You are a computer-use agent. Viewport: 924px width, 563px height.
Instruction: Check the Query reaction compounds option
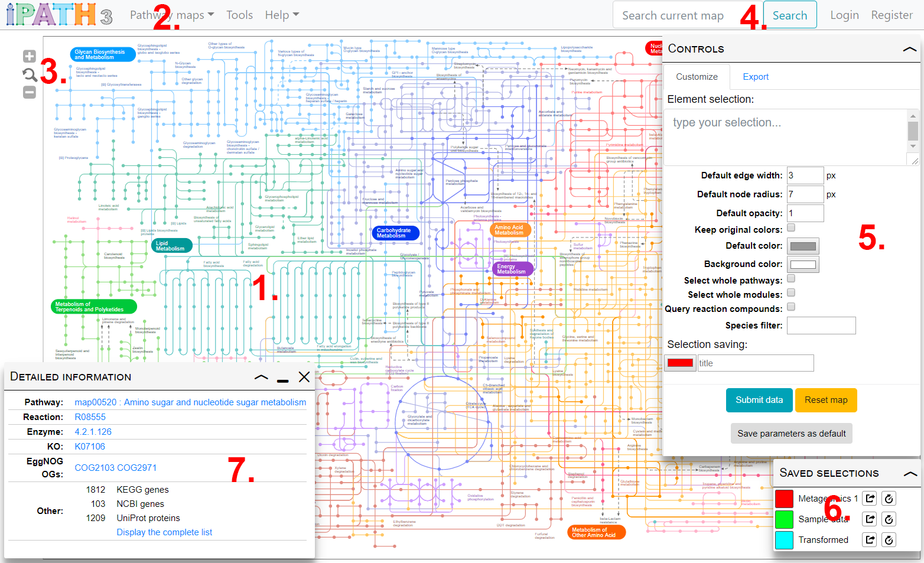click(791, 307)
